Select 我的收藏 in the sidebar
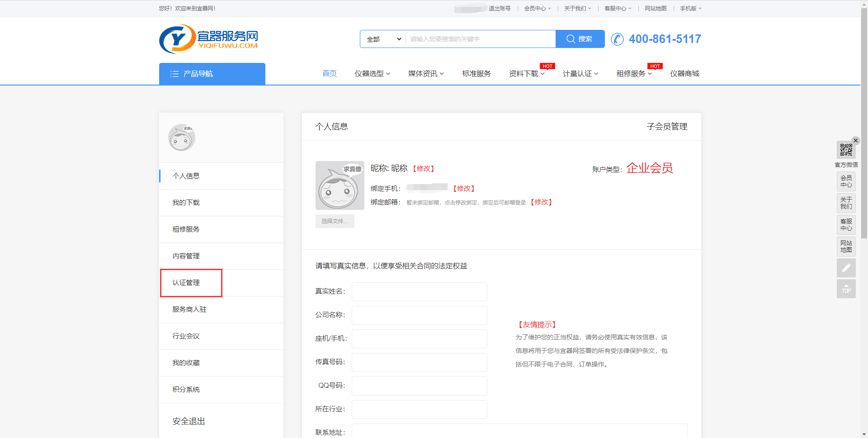 222,363
